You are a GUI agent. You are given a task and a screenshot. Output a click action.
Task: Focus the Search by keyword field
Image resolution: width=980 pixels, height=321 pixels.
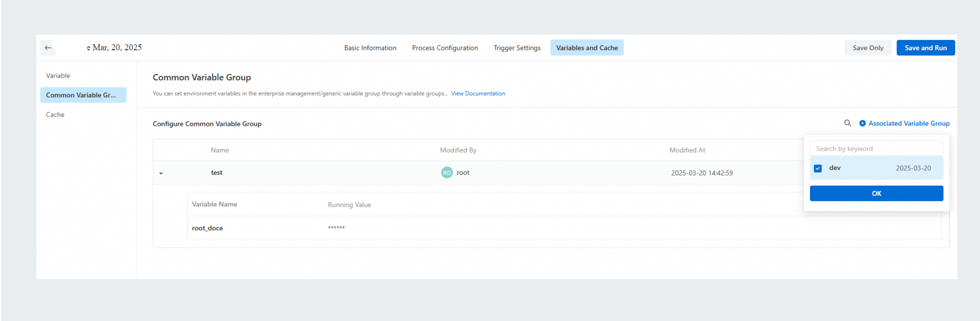[x=876, y=149]
